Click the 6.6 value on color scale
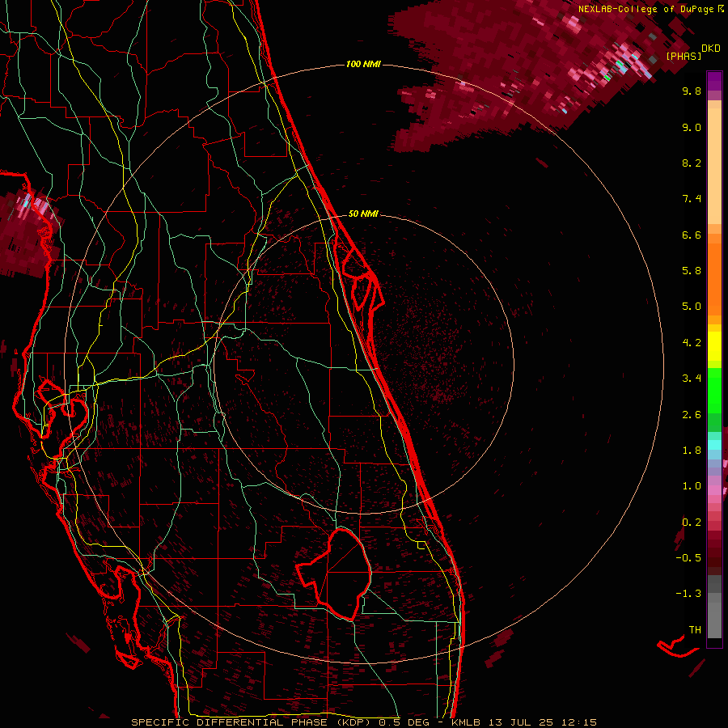Screen dimensions: 728x728 pyautogui.click(x=692, y=235)
